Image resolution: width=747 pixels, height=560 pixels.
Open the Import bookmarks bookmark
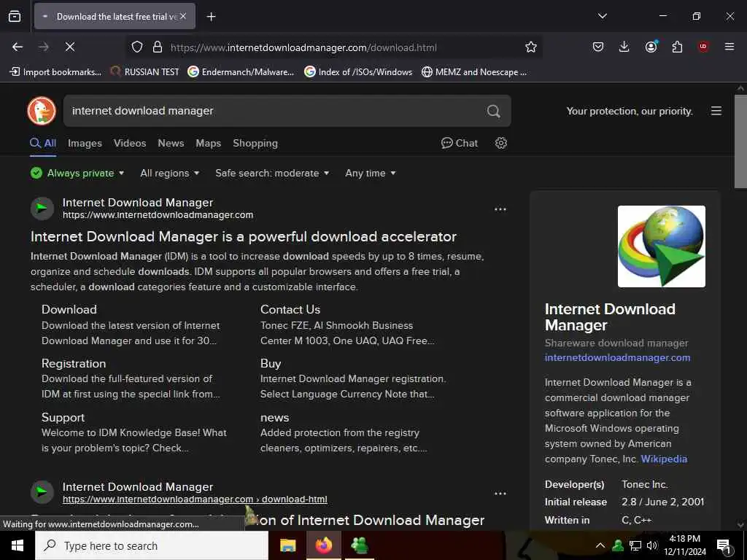point(55,72)
